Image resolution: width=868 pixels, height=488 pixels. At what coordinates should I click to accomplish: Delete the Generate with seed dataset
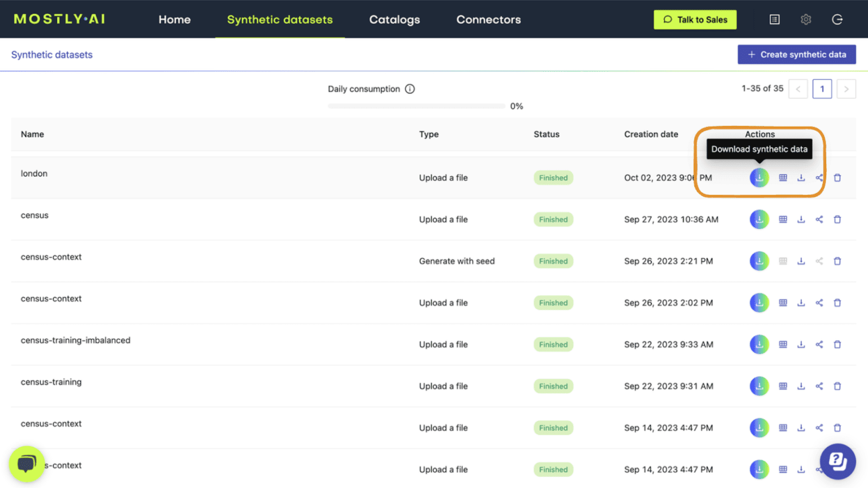[837, 261]
